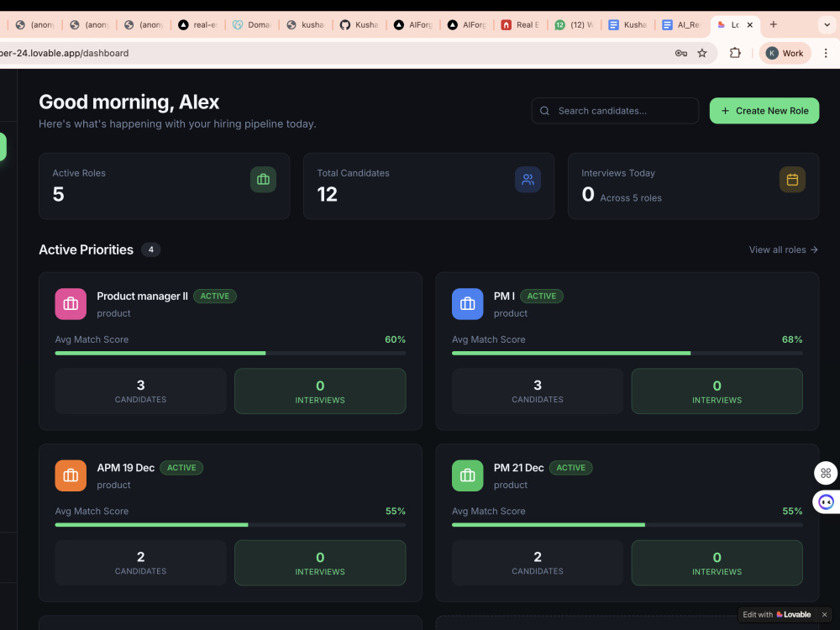Click the Active Priorities count badge 4
840x630 pixels.
click(151, 249)
